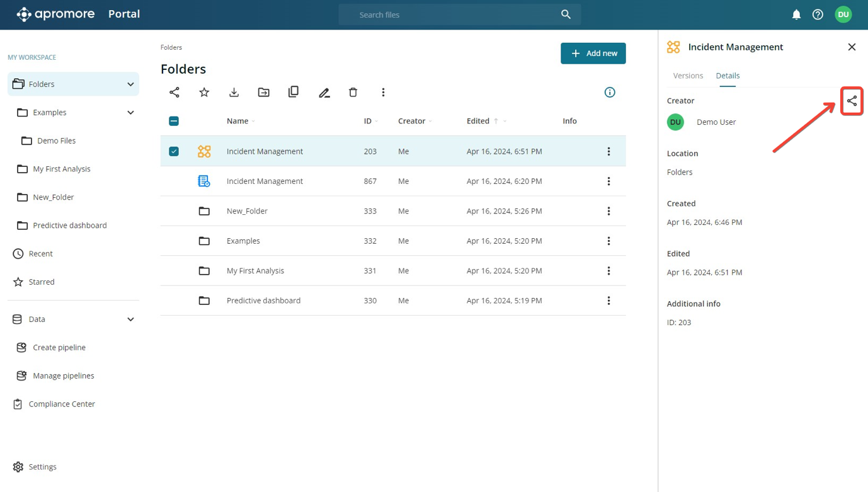Click the move to folder toolbar icon
Image resolution: width=868 pixels, height=492 pixels.
264,93
